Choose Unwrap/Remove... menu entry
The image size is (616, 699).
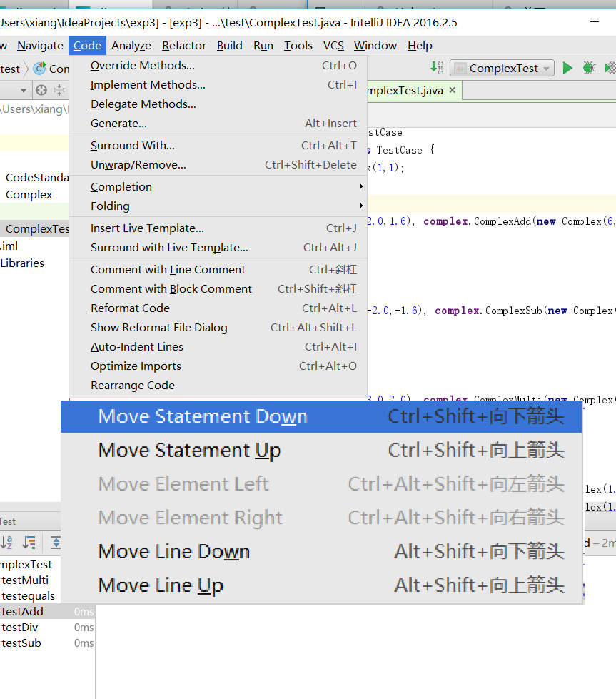pyautogui.click(x=218, y=164)
